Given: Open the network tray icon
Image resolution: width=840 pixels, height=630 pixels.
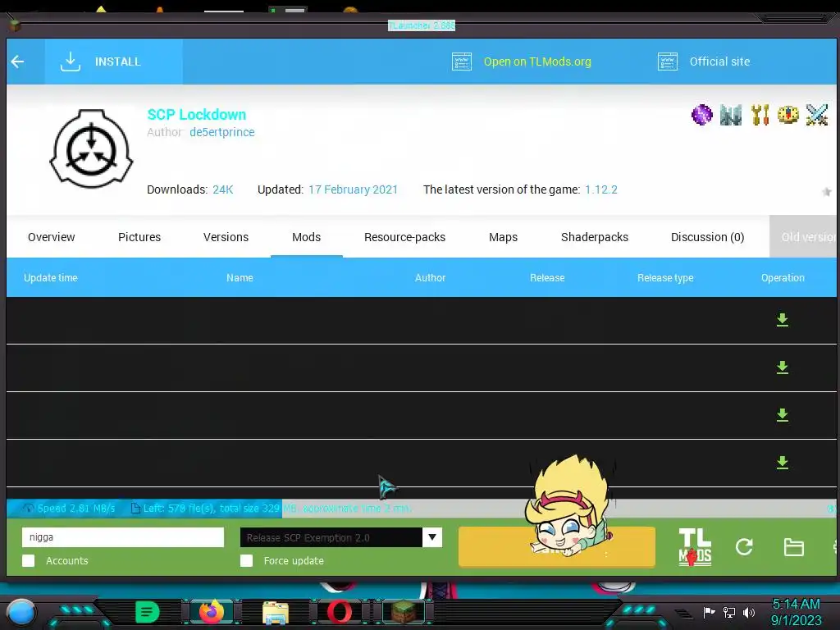Looking at the screenshot, I should click(729, 612).
